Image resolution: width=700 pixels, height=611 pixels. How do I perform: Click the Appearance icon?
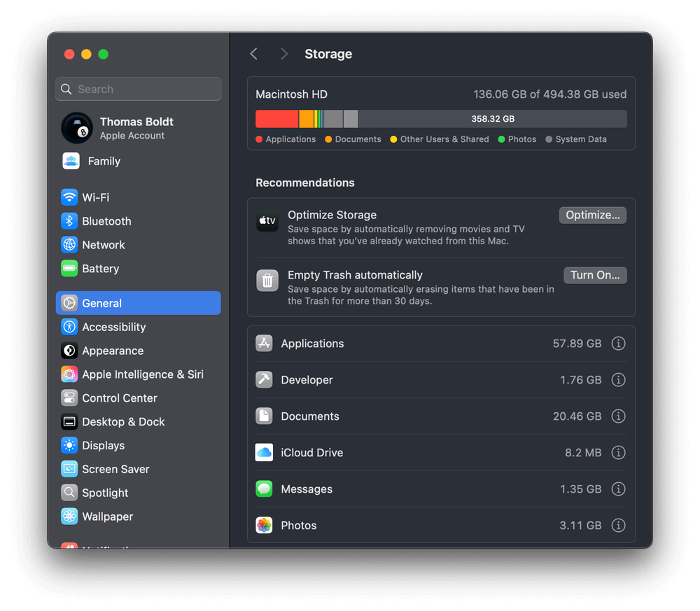69,351
